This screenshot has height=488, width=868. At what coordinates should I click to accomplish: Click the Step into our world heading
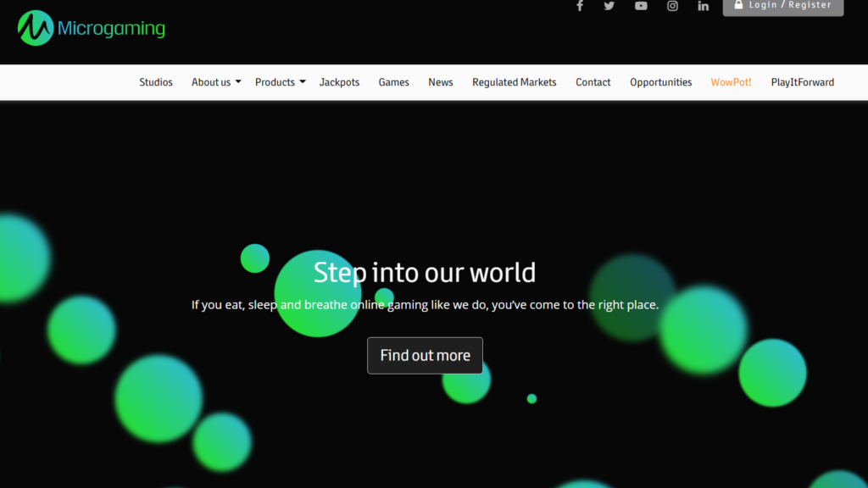[x=425, y=272]
